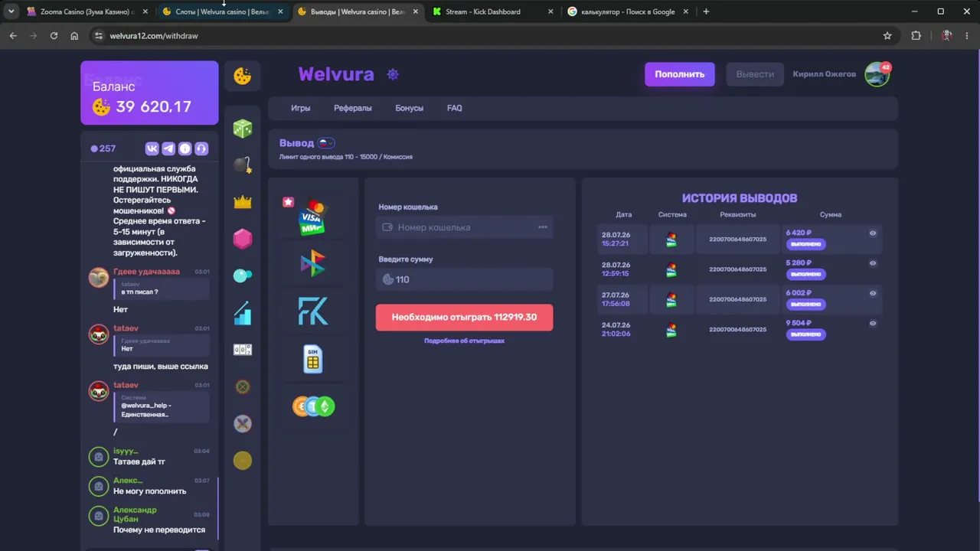Open the gold crown game
980x551 pixels.
pyautogui.click(x=243, y=202)
